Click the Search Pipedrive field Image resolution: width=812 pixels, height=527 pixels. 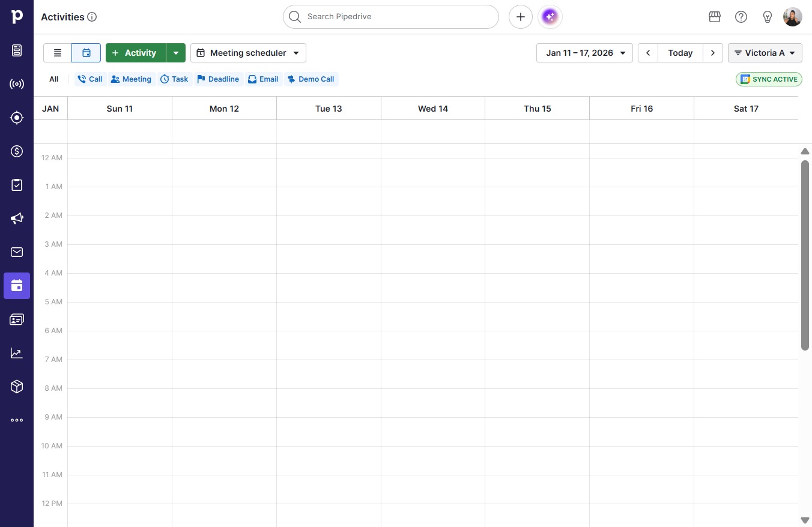tap(391, 17)
